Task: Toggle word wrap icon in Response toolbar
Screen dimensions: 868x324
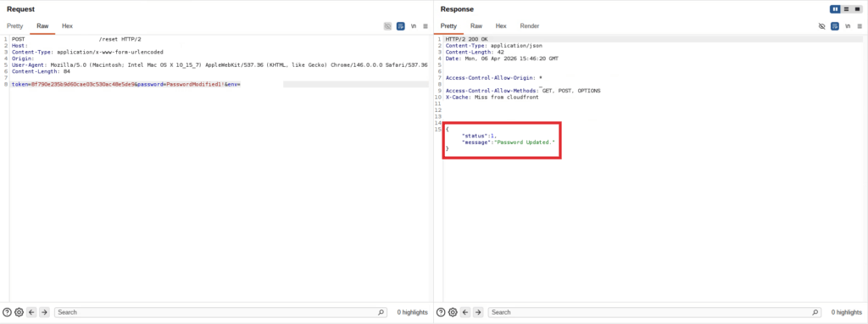Action: click(x=835, y=26)
